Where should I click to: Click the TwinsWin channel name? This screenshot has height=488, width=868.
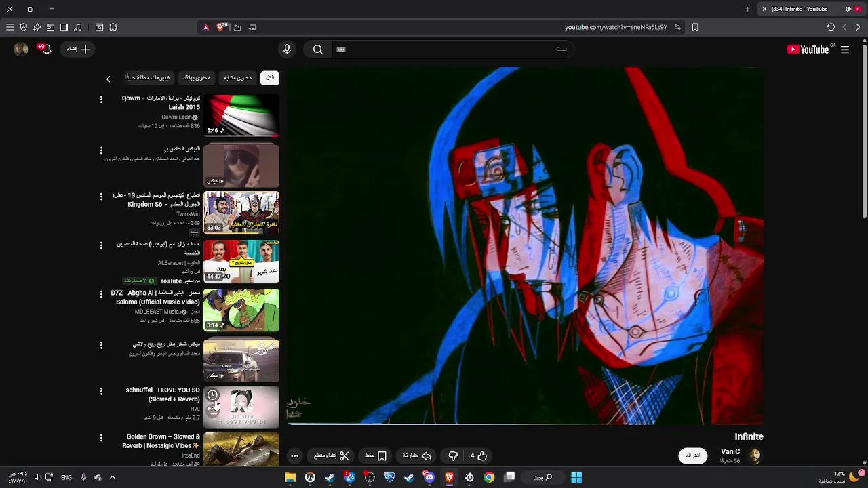[x=188, y=214]
